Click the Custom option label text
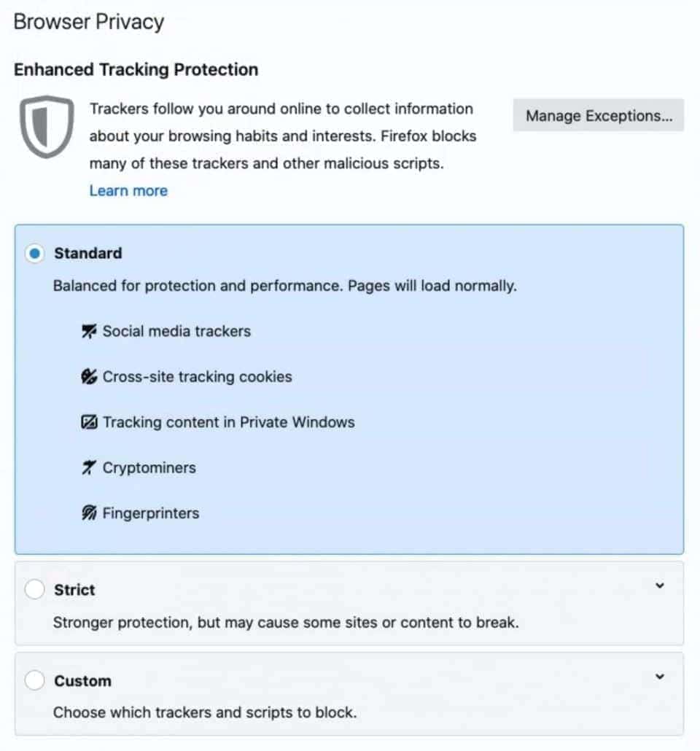 [x=82, y=680]
